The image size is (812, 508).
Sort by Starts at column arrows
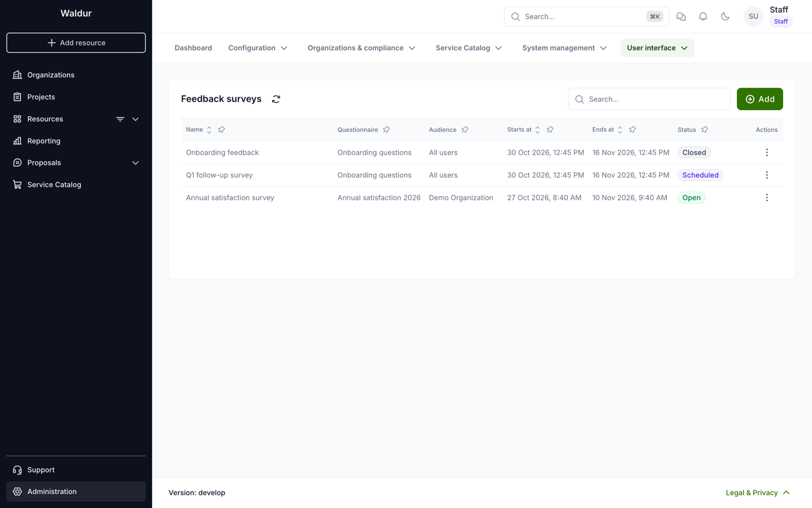tap(538, 130)
